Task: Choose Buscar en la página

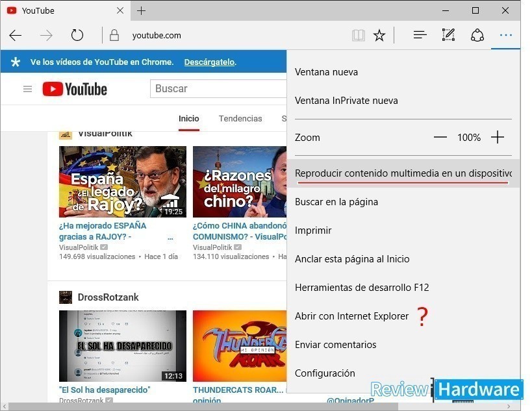Action: (403, 202)
